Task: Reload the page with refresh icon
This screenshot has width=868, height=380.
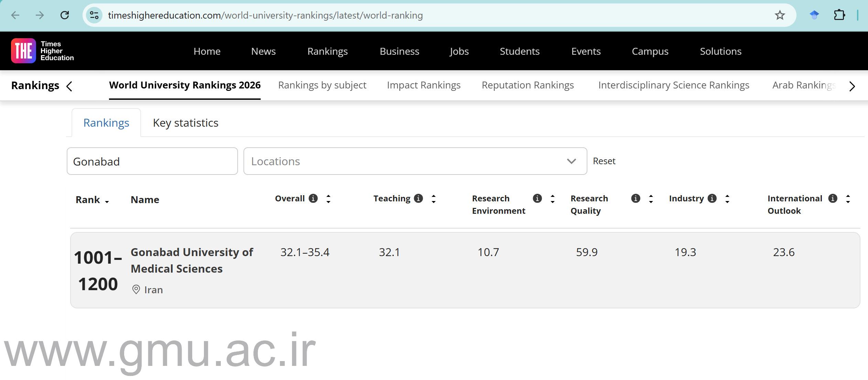Action: 65,15
